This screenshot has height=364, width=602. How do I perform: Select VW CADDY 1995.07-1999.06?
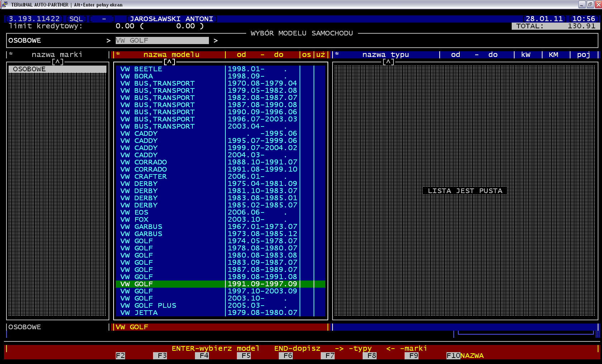pyautogui.click(x=220, y=141)
